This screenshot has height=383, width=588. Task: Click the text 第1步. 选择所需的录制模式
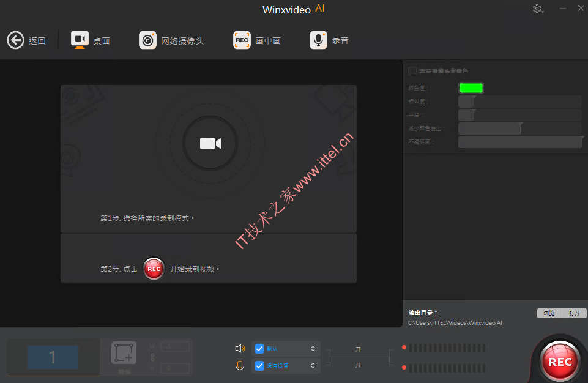click(147, 218)
